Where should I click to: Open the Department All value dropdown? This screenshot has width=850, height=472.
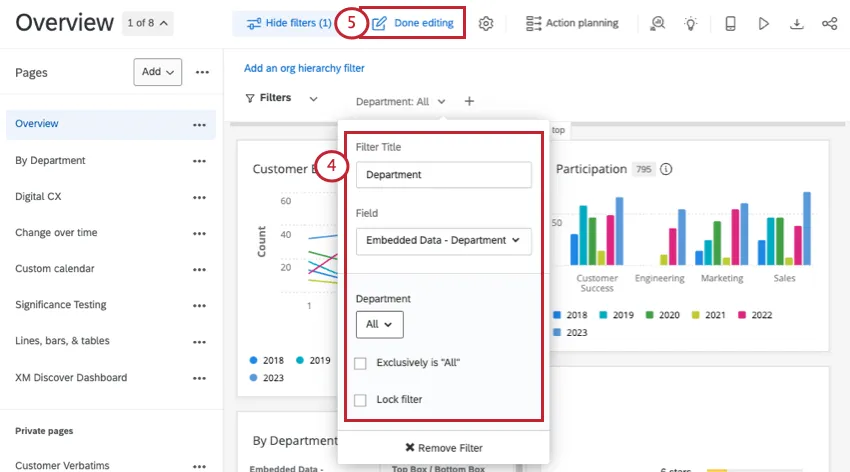point(379,324)
